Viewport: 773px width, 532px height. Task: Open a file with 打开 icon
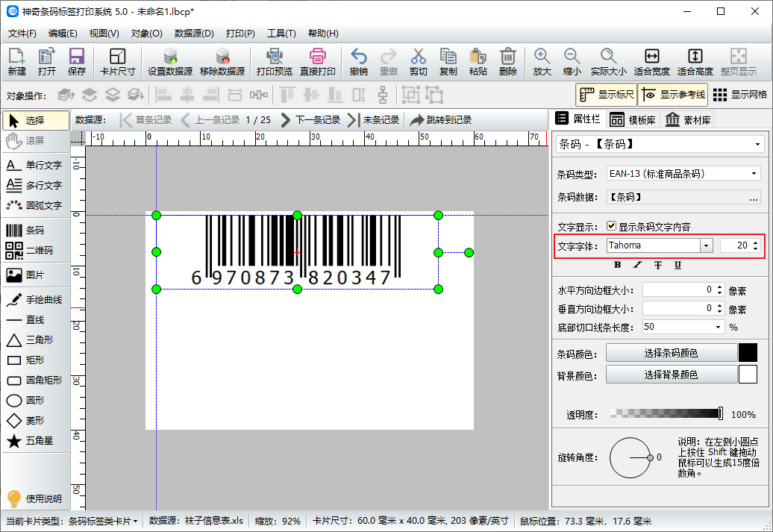(47, 62)
